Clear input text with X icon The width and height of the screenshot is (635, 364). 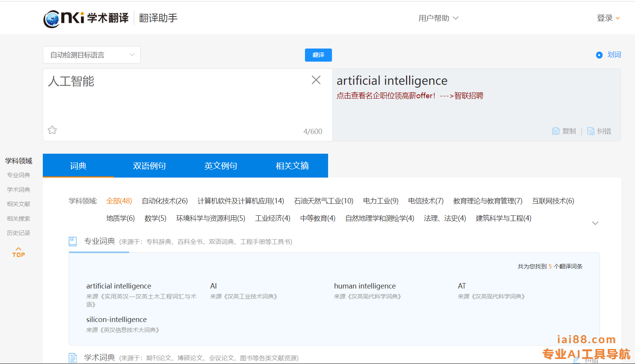click(x=316, y=80)
